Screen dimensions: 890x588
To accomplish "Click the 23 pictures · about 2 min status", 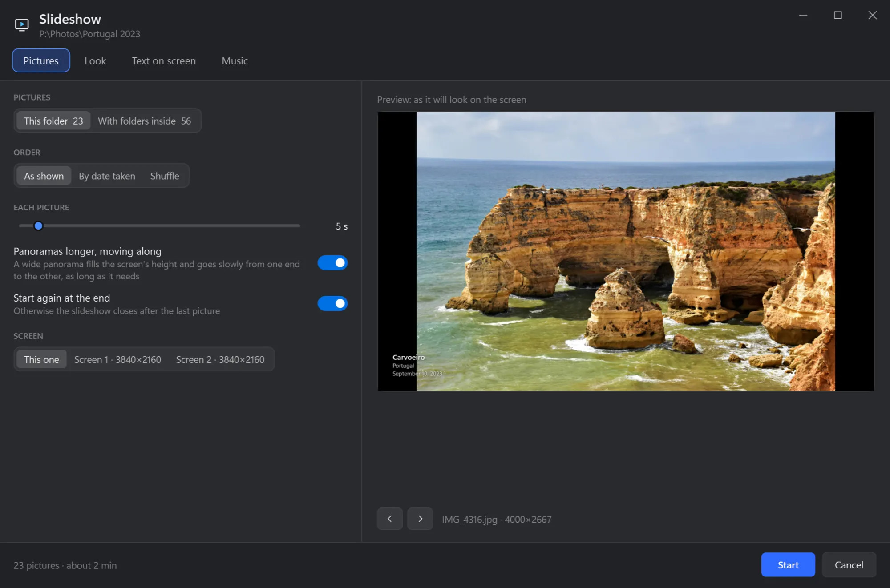I will tap(65, 565).
